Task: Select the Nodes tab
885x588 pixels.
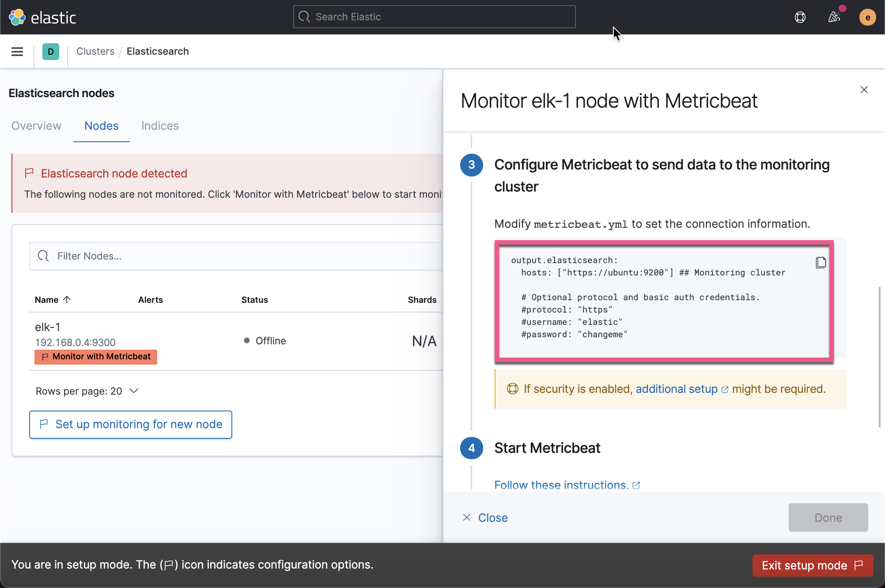Action: (101, 126)
